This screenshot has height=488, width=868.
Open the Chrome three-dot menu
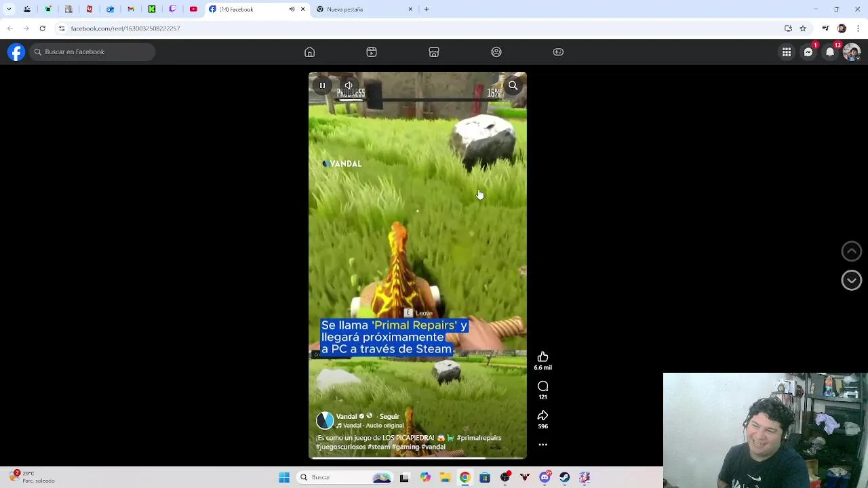pos(858,28)
